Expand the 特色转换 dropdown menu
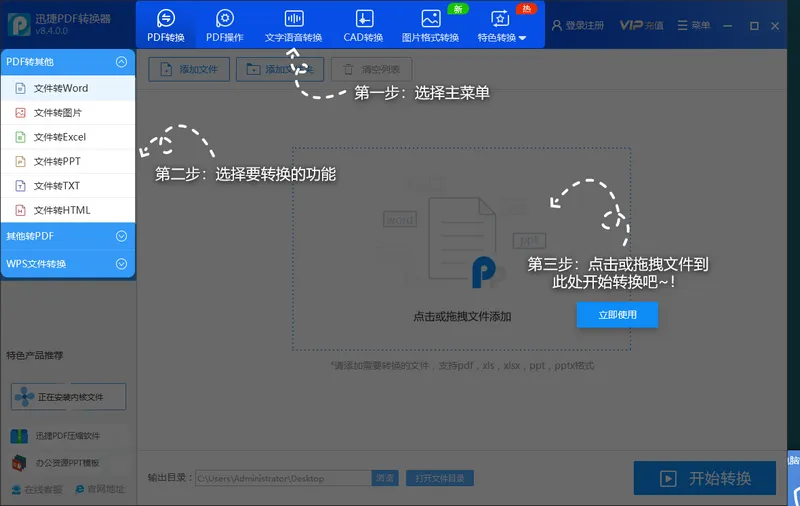Image resolution: width=800 pixels, height=506 pixels. (x=501, y=26)
